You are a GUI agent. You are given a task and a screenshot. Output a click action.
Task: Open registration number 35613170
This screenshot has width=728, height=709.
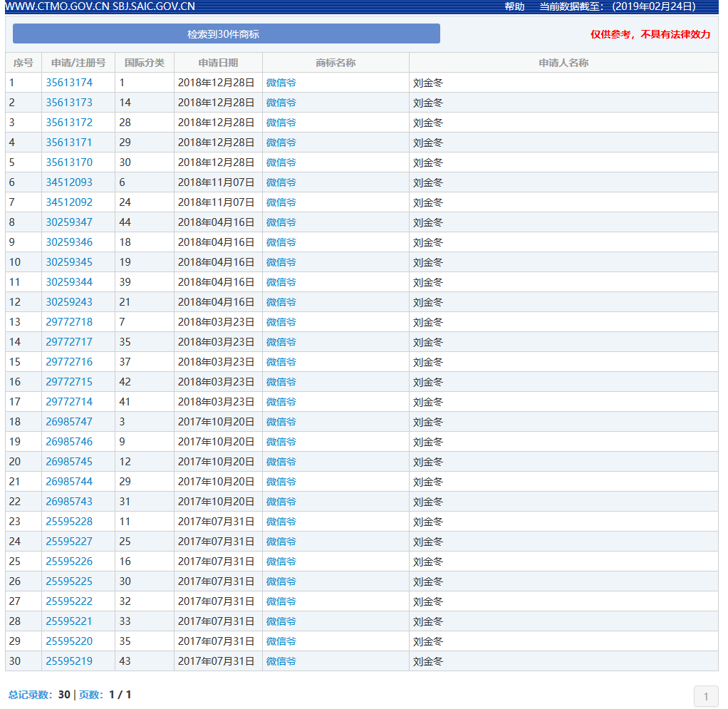[69, 162]
